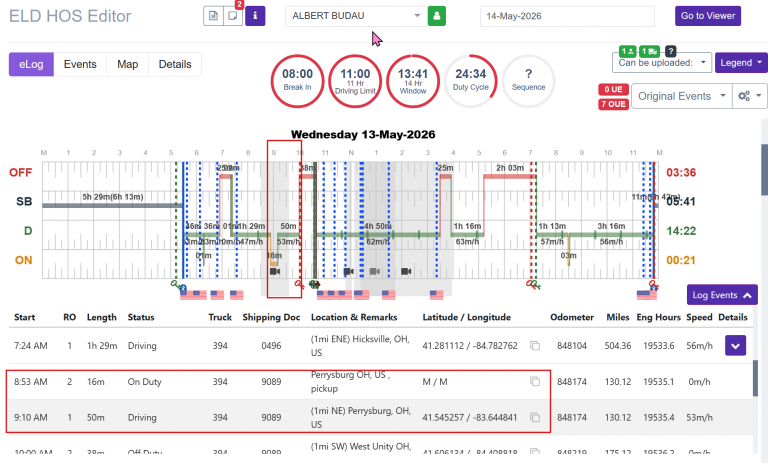This screenshot has width=768, height=463.
Task: Collapse the Log Events panel
Action: 721,295
